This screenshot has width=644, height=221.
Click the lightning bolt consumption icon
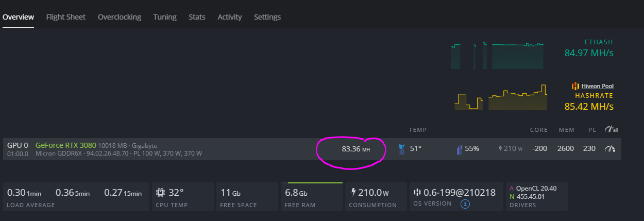pos(353,192)
